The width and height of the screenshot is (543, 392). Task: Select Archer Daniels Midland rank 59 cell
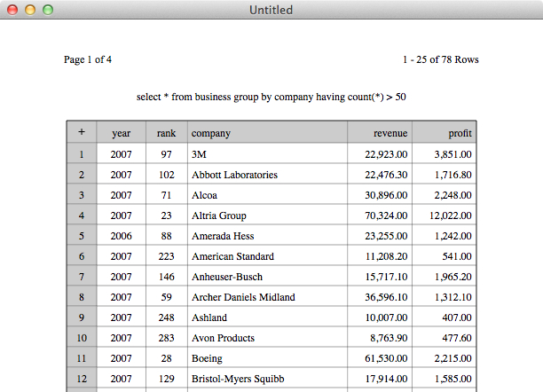(167, 296)
